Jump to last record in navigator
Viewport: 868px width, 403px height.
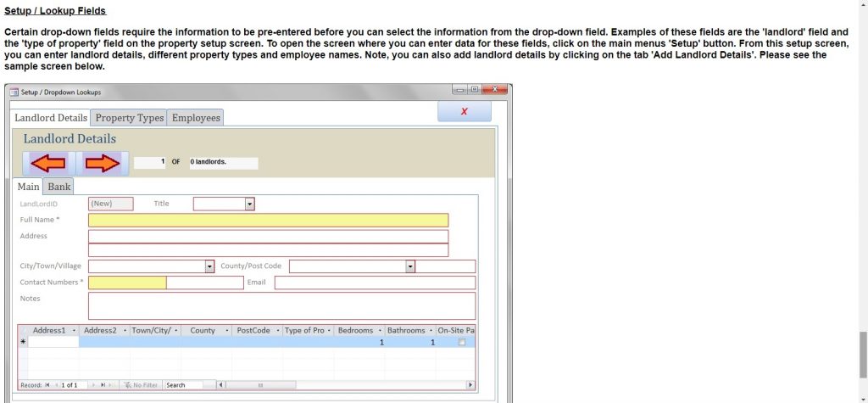(x=103, y=385)
